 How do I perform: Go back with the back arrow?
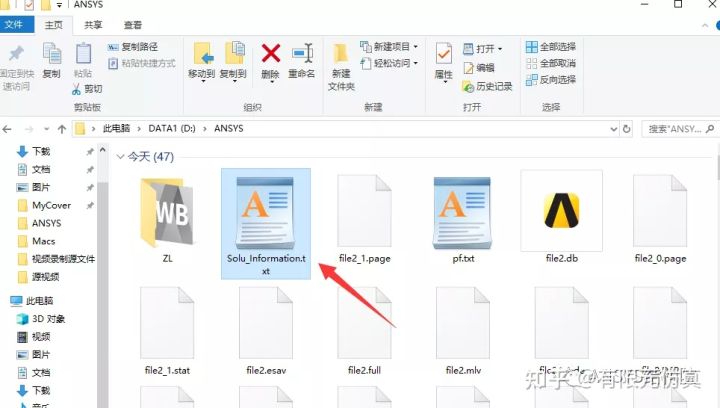pos(7,129)
